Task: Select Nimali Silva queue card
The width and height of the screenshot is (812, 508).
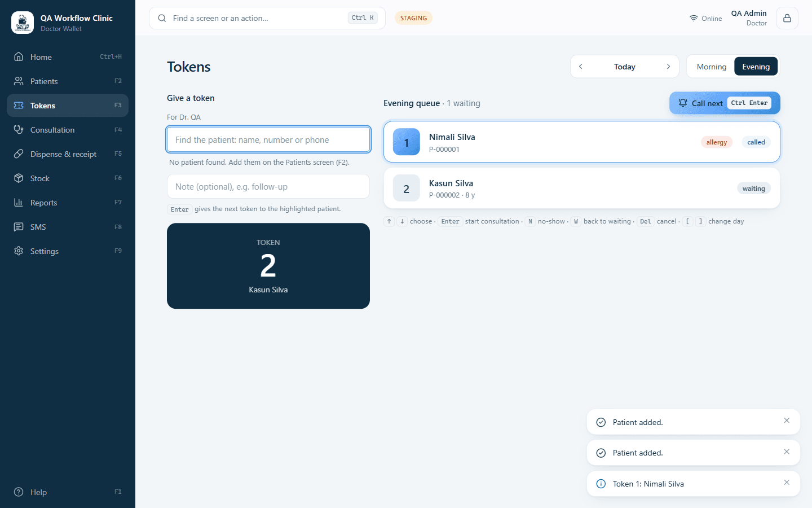Action: coord(582,142)
